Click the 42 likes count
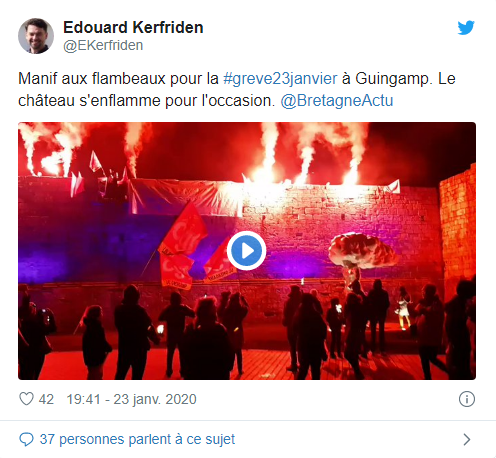Screen dimensions: 496x458 coord(46,399)
